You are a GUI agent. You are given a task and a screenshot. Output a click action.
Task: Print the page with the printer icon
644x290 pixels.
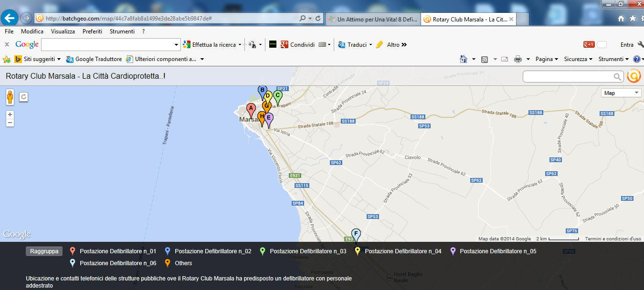[x=517, y=59]
